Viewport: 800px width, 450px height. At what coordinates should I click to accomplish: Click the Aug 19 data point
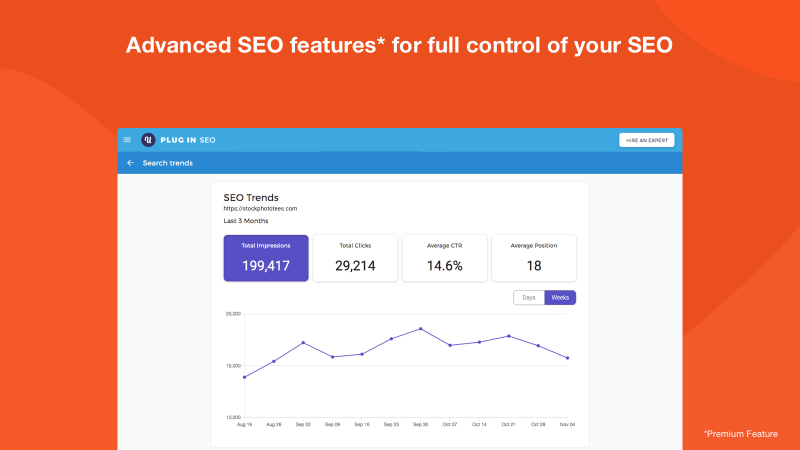(244, 378)
